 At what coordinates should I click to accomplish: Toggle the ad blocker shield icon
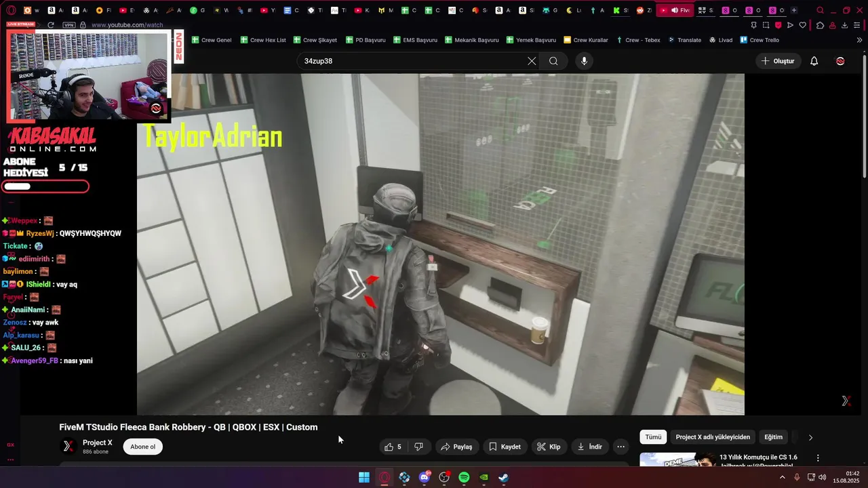pyautogui.click(x=778, y=25)
